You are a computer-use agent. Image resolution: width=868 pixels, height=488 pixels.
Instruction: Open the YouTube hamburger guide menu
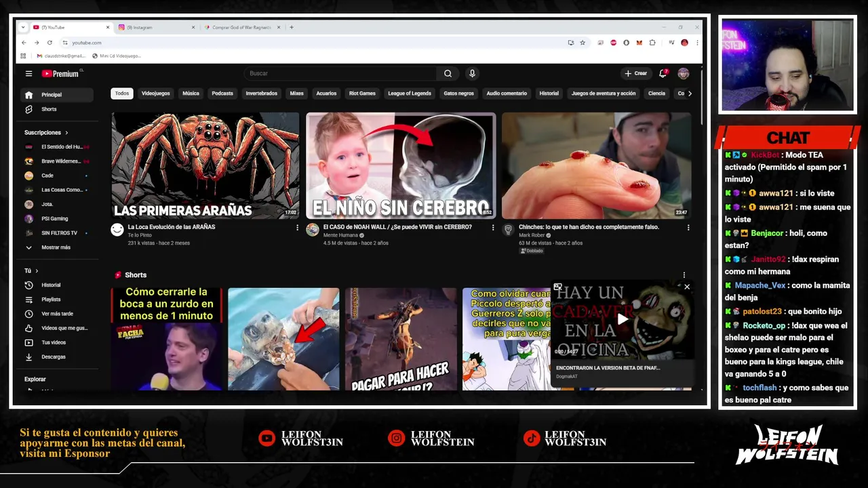point(28,73)
